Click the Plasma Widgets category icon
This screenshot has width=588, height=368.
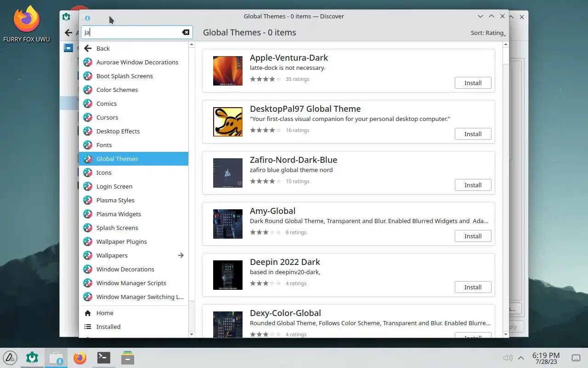coord(88,214)
